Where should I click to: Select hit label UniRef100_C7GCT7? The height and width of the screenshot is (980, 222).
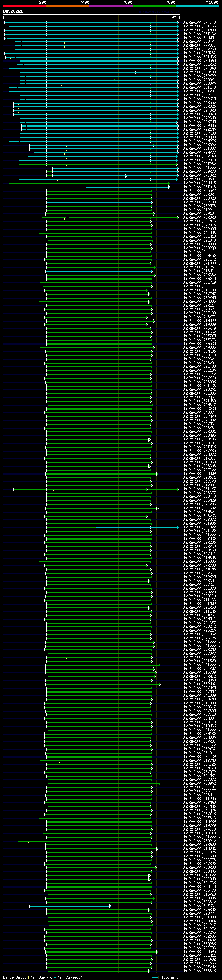199,791
